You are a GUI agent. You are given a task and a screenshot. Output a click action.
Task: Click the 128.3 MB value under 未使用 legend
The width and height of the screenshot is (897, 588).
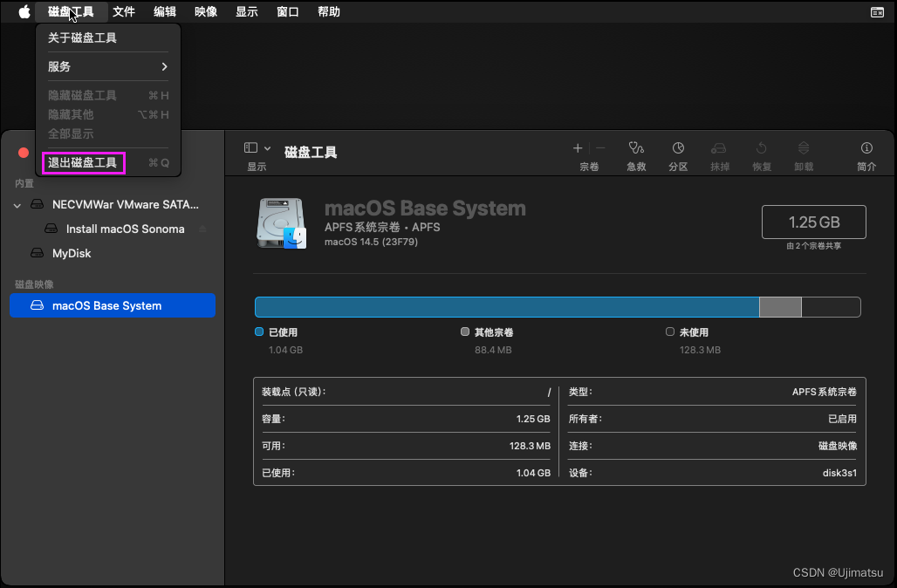coord(700,350)
